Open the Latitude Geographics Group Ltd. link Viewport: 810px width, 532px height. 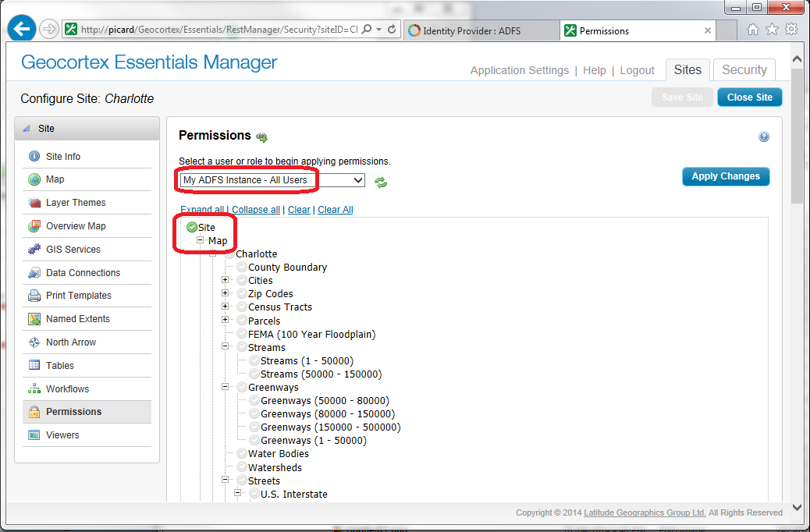645,512
